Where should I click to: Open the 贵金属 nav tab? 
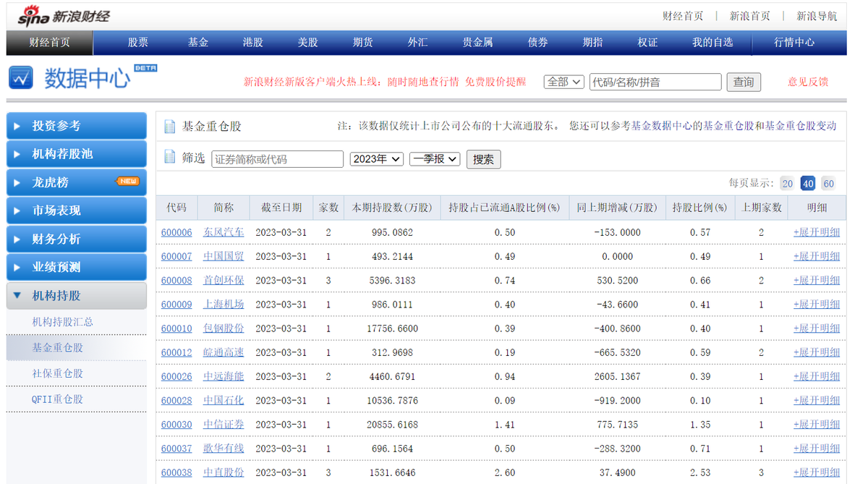click(478, 43)
